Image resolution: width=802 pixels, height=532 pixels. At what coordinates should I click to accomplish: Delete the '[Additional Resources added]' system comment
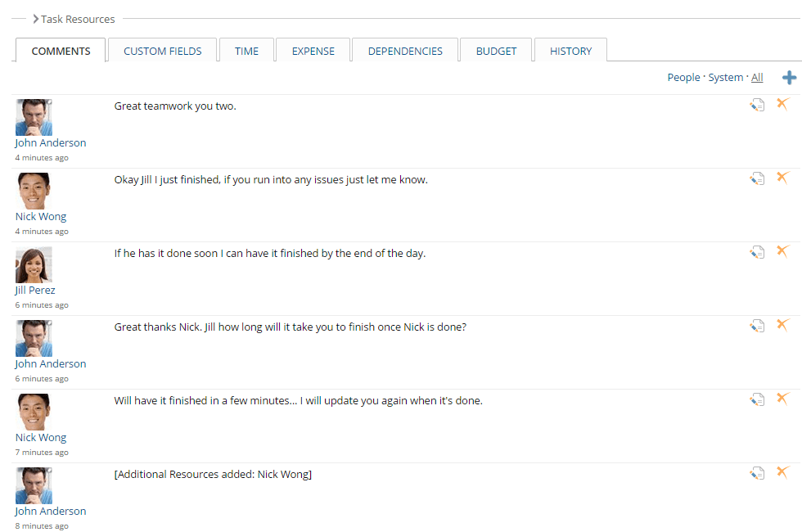782,472
